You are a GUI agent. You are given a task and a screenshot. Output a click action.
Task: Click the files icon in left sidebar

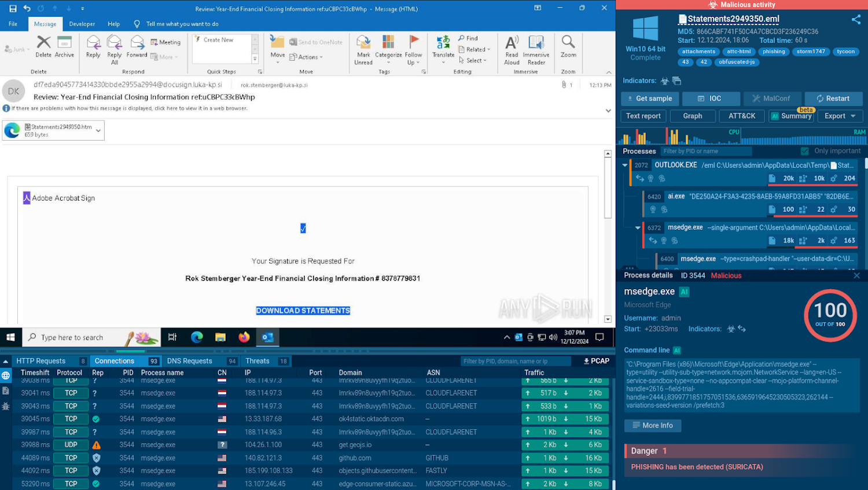6,391
